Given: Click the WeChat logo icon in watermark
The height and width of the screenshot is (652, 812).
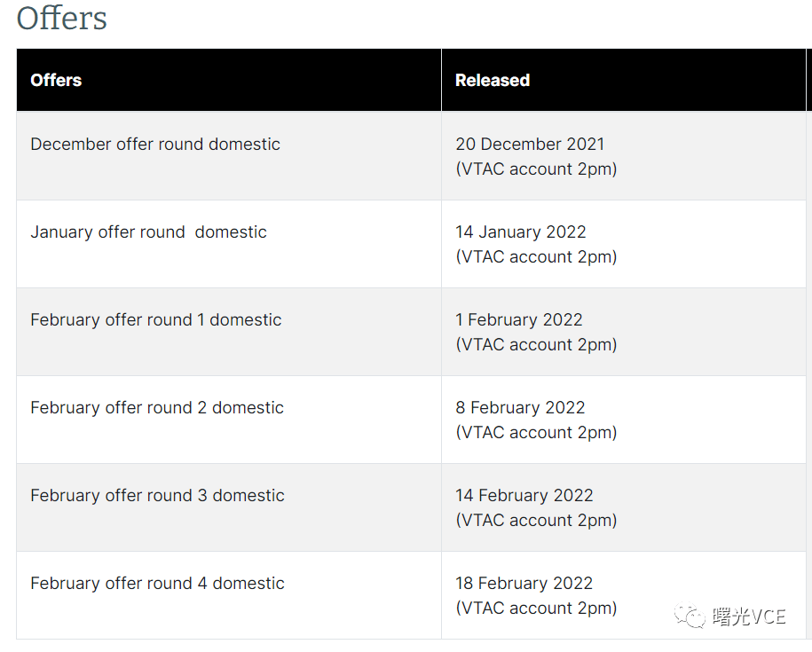Looking at the screenshot, I should tap(690, 617).
